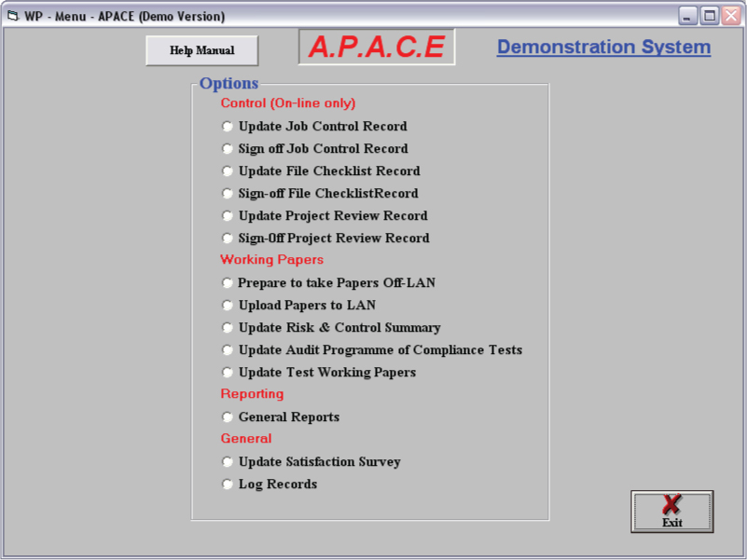Screen dimensions: 747x560
Task: Open the Demonstration System link
Action: point(603,48)
